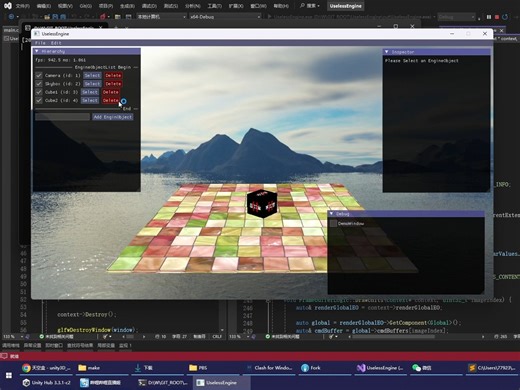This screenshot has width=520, height=390.
Task: Stop debugging with the red stop icon
Action: [497, 17]
